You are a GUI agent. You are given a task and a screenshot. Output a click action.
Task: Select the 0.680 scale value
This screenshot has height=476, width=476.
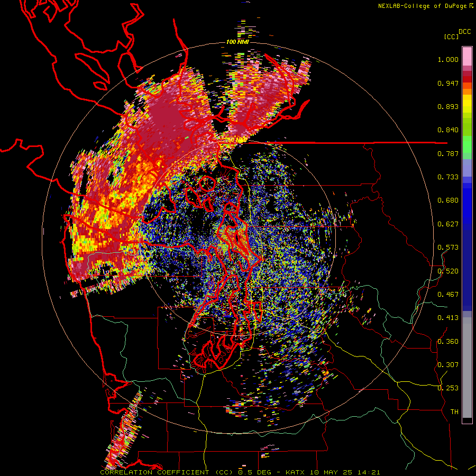pos(448,200)
